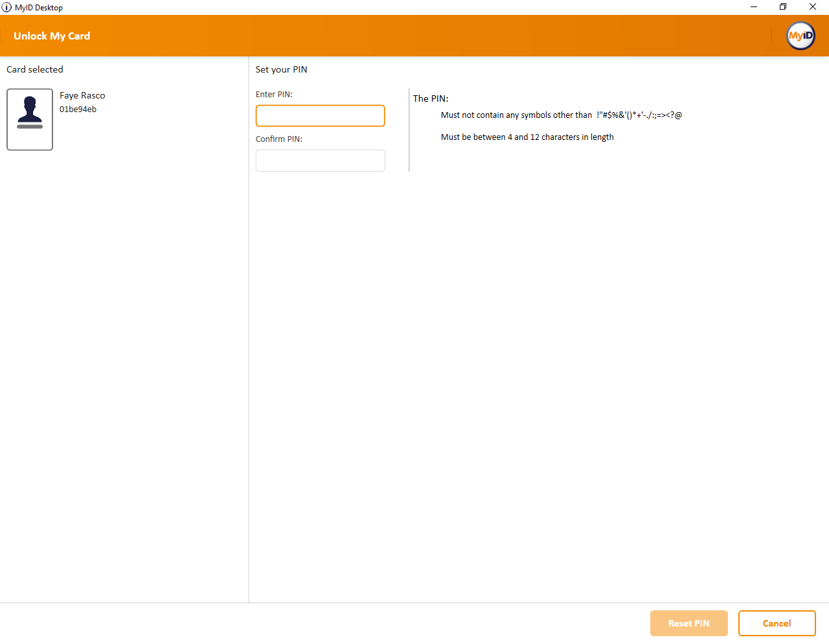Click the MyID logo in the header
Image resolution: width=829 pixels, height=644 pixels.
pos(801,36)
